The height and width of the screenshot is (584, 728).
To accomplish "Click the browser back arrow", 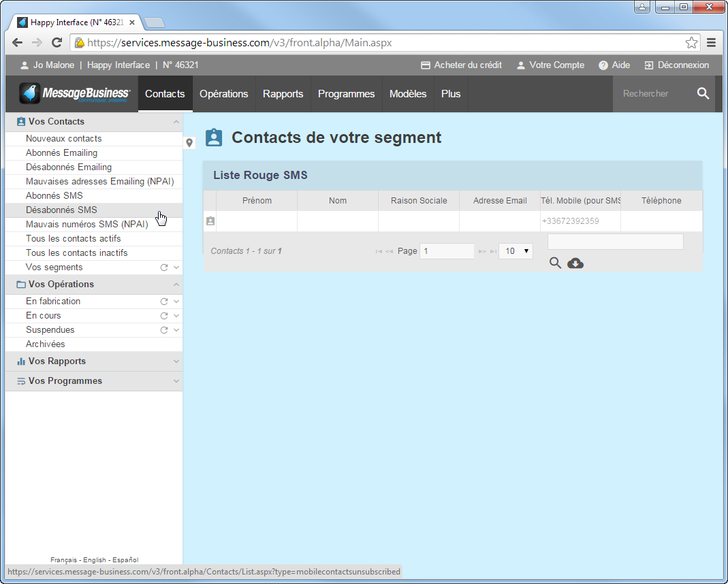I will [x=17, y=43].
